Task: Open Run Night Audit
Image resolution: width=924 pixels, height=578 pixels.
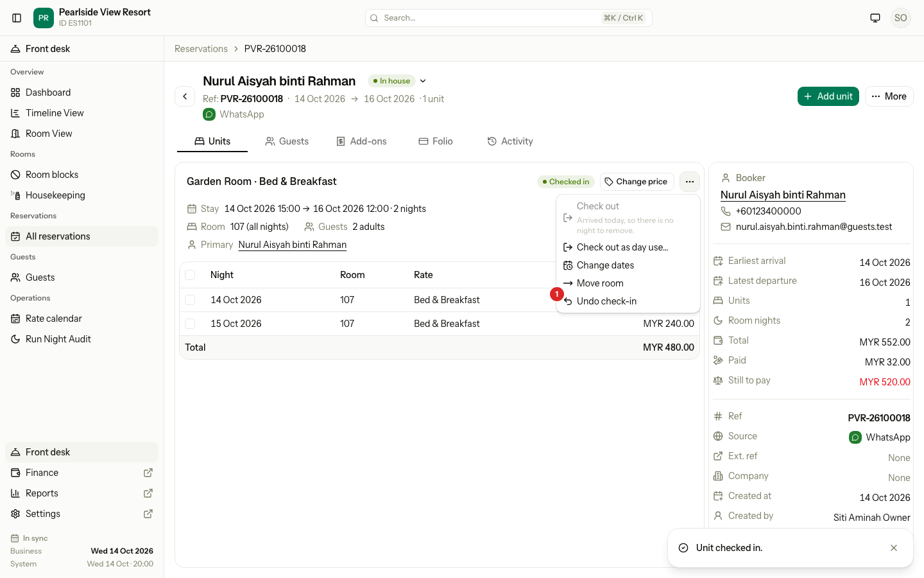Action: tap(81, 339)
